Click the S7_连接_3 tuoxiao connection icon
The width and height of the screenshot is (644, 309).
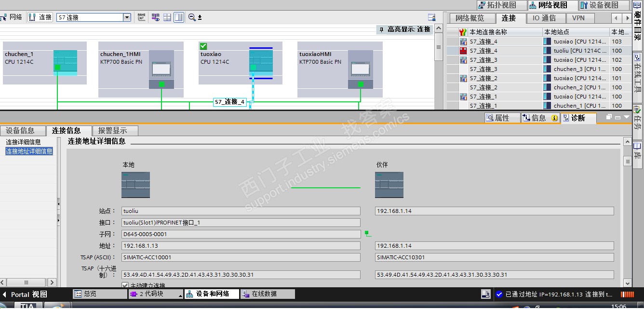click(463, 60)
